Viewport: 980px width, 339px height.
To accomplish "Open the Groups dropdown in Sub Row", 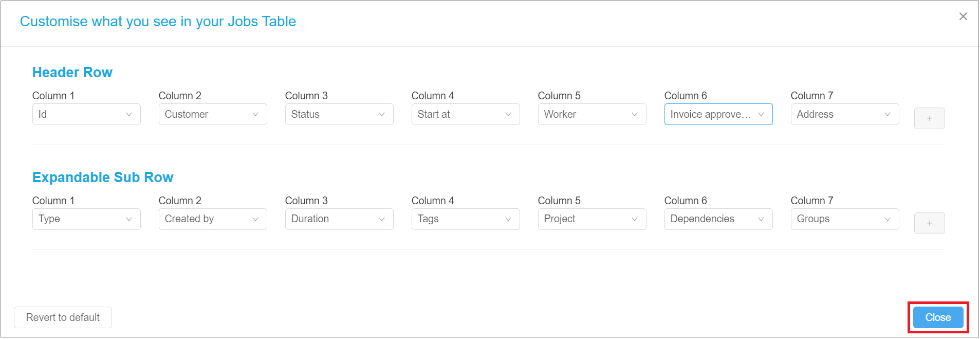I will pos(844,219).
